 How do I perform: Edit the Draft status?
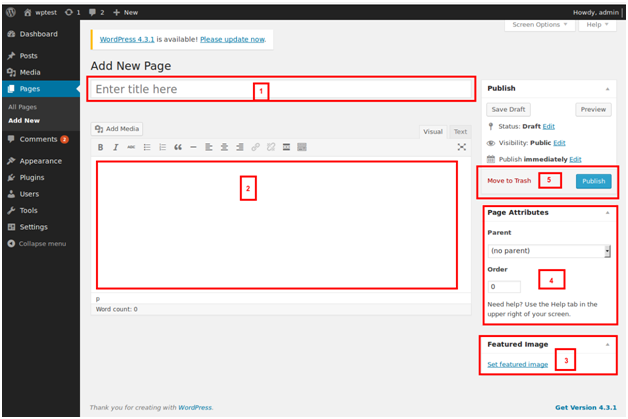[548, 127]
